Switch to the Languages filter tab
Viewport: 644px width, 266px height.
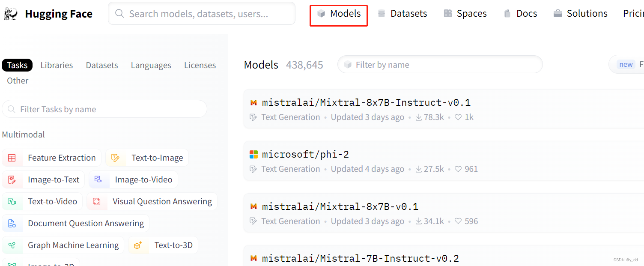pyautogui.click(x=151, y=65)
